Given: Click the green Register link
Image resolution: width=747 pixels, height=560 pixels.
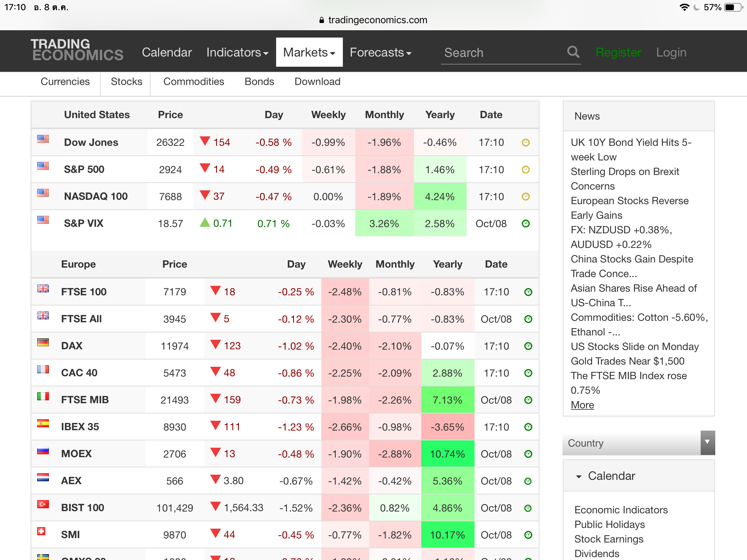Looking at the screenshot, I should click(x=618, y=52).
